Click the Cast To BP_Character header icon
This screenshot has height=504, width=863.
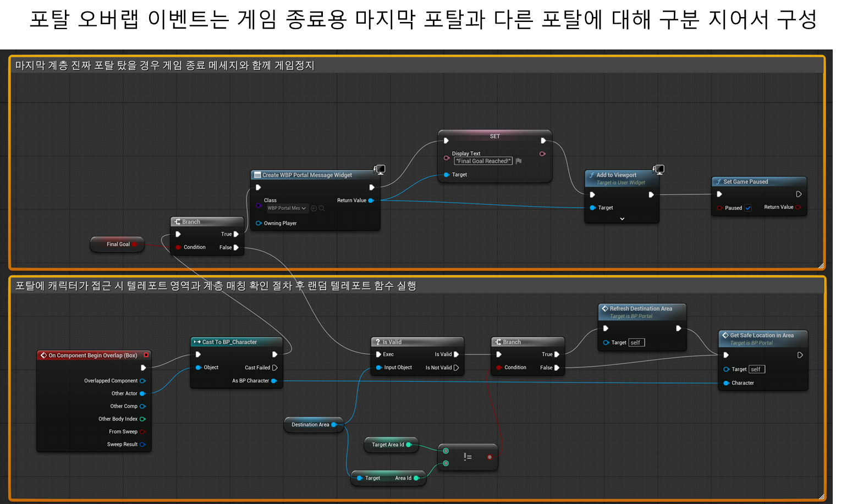click(x=197, y=342)
